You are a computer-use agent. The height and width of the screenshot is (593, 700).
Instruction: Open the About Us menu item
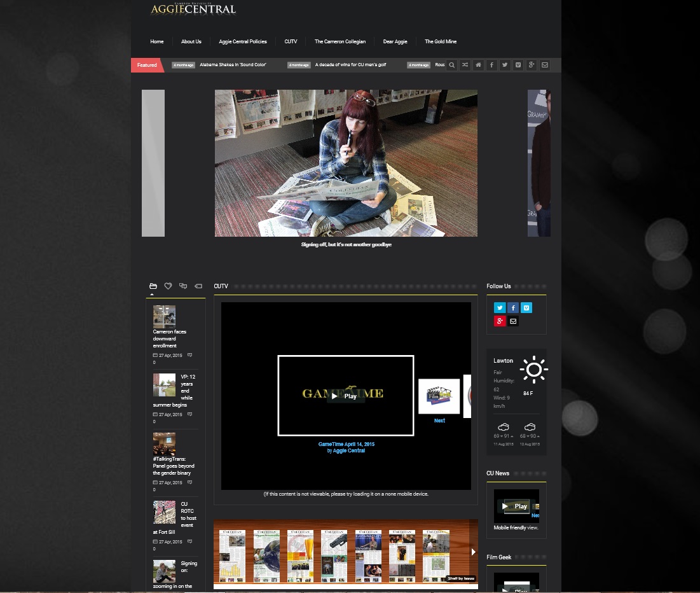pos(191,42)
